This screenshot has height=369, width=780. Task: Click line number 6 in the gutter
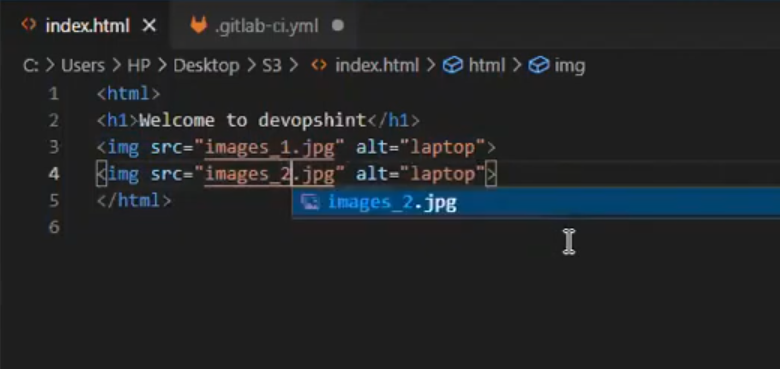tap(54, 227)
